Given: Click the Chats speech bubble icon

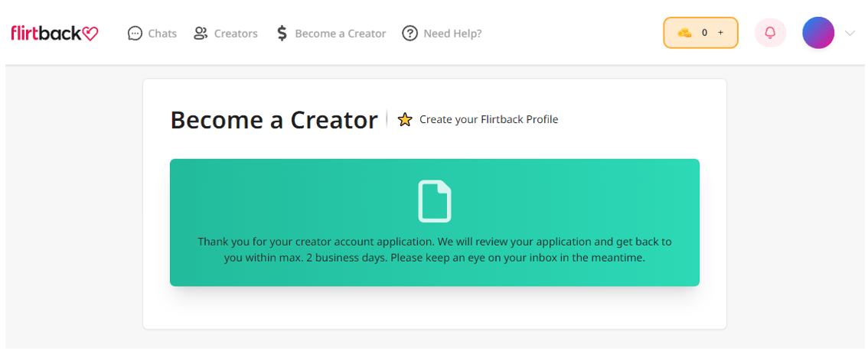Looking at the screenshot, I should 135,33.
